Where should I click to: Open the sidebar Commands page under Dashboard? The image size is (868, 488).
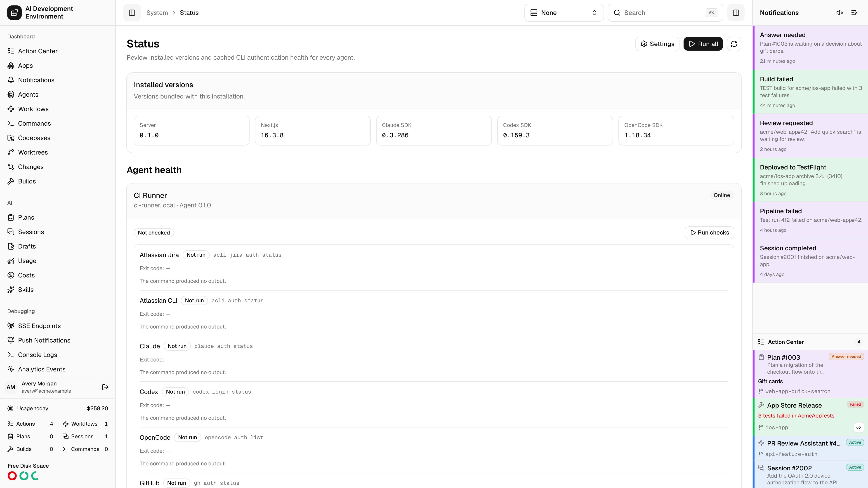click(58, 124)
